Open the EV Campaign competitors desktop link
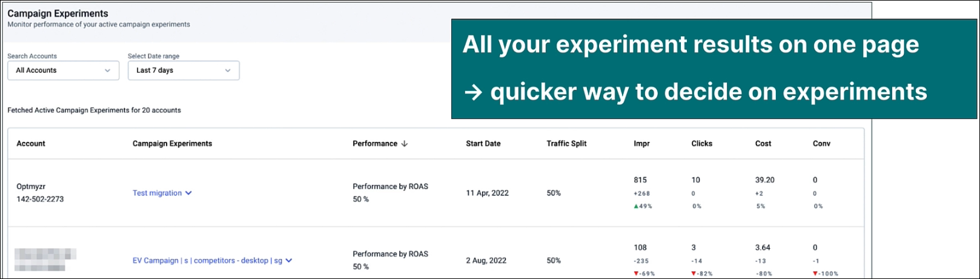 (207, 260)
